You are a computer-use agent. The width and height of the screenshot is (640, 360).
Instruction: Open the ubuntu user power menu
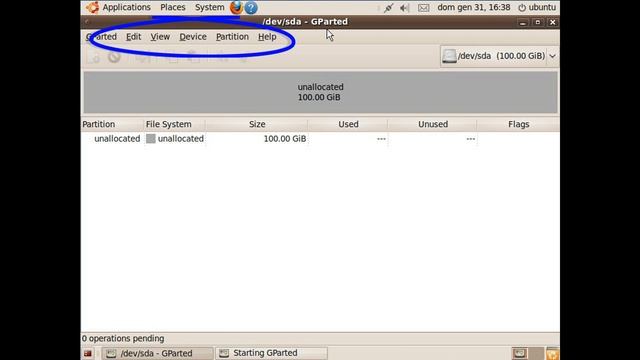click(537, 7)
